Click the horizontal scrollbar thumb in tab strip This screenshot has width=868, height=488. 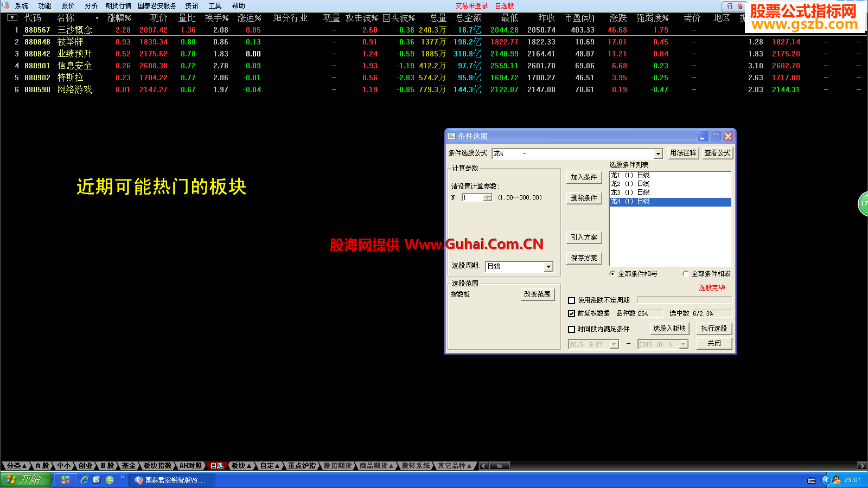click(x=500, y=466)
